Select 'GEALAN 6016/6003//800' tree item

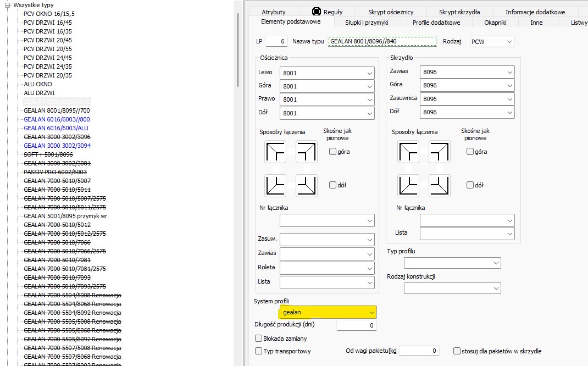pos(57,119)
